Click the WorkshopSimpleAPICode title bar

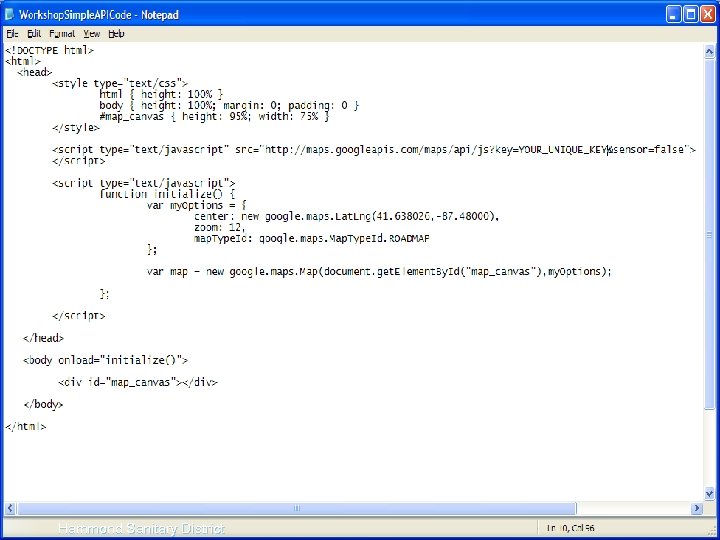click(x=99, y=15)
